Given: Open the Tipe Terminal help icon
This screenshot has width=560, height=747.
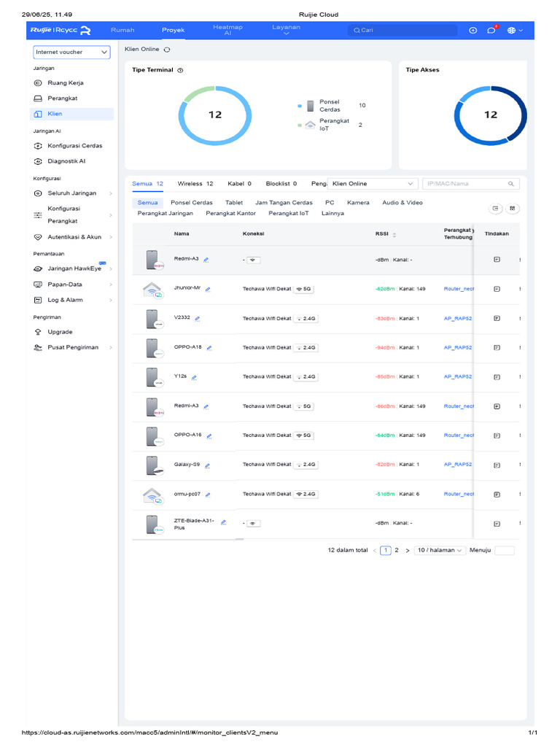Looking at the screenshot, I should coord(180,70).
